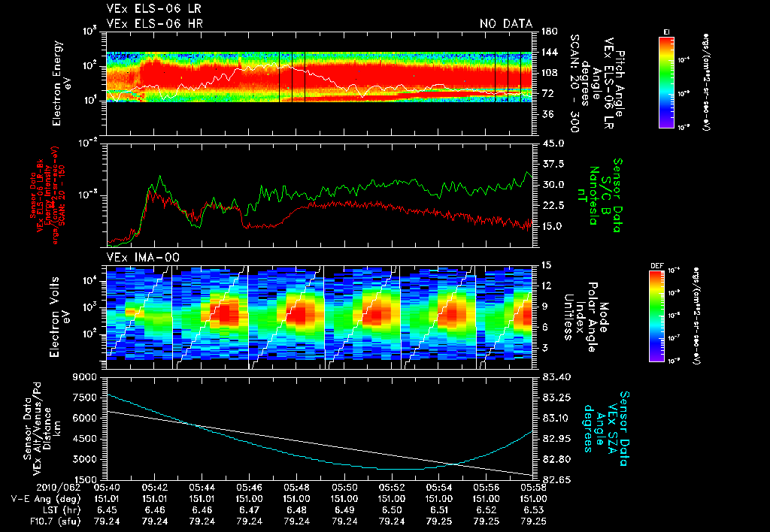Click the 05:44 time tick label
Screen dimensions: 770x532
202,487
